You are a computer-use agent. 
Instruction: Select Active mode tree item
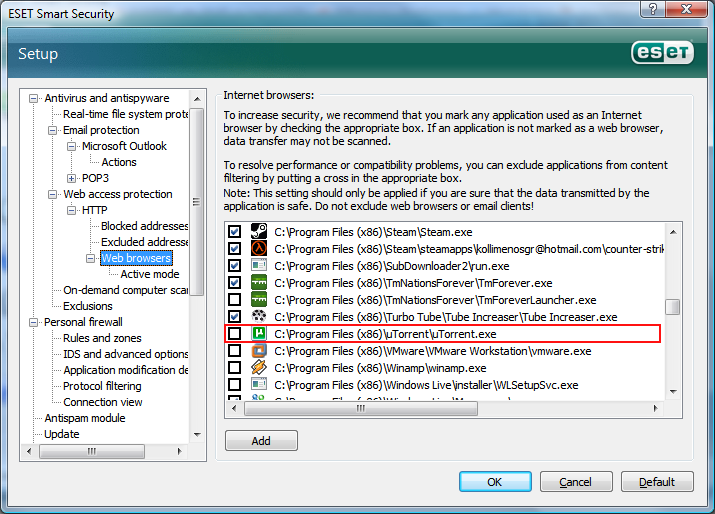tap(150, 274)
